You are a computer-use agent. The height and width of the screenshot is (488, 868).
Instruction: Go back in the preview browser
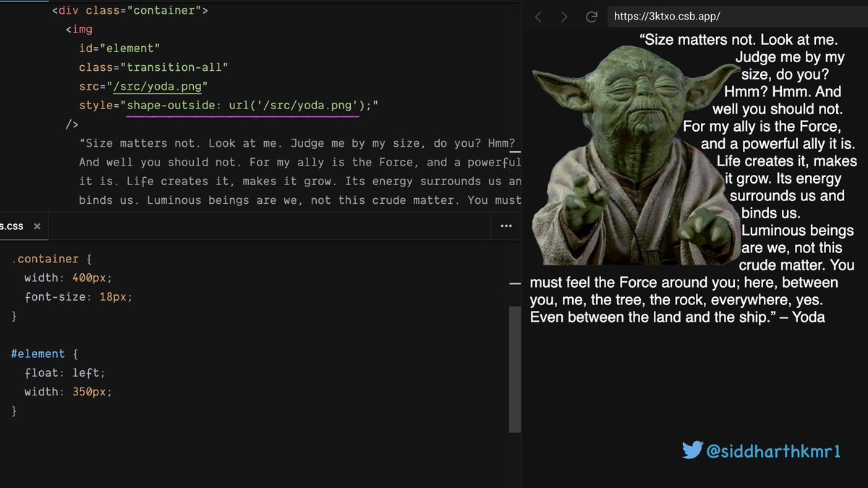click(538, 17)
